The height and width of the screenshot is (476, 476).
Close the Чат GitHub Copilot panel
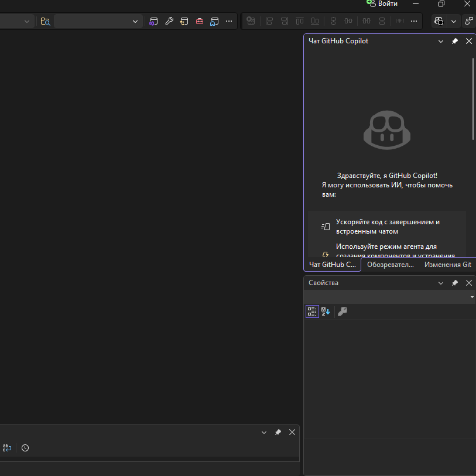tap(469, 42)
